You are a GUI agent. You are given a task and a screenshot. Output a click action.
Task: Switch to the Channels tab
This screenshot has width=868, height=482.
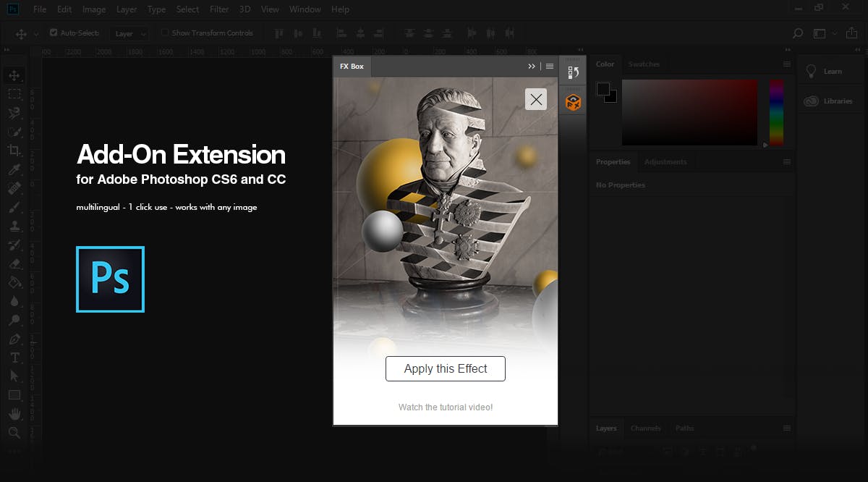646,428
